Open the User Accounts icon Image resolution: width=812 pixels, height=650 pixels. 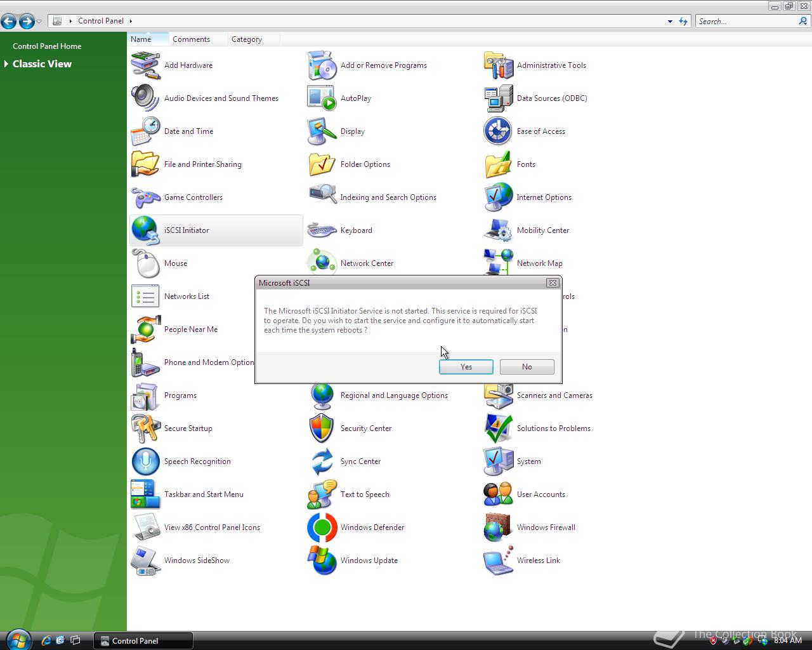click(x=499, y=494)
